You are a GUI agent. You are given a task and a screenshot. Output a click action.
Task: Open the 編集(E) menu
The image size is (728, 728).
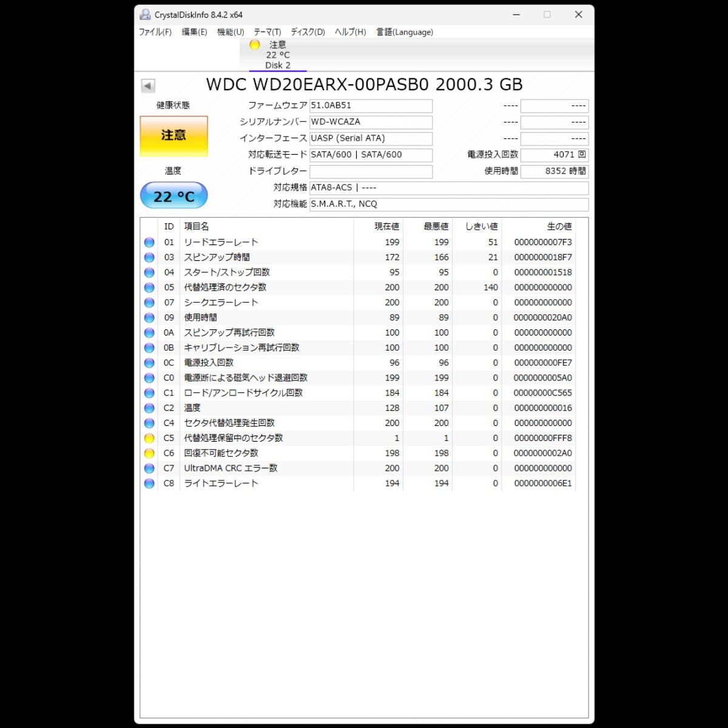pos(195,32)
